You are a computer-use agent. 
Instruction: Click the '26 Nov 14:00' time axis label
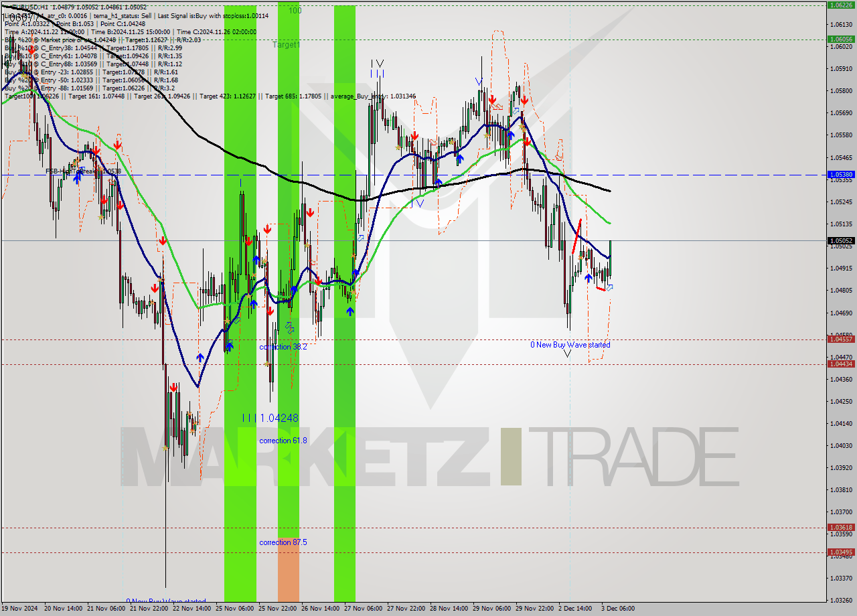320,609
